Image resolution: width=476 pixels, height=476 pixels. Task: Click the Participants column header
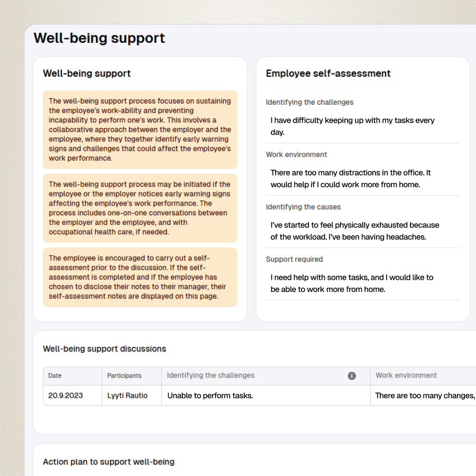124,376
